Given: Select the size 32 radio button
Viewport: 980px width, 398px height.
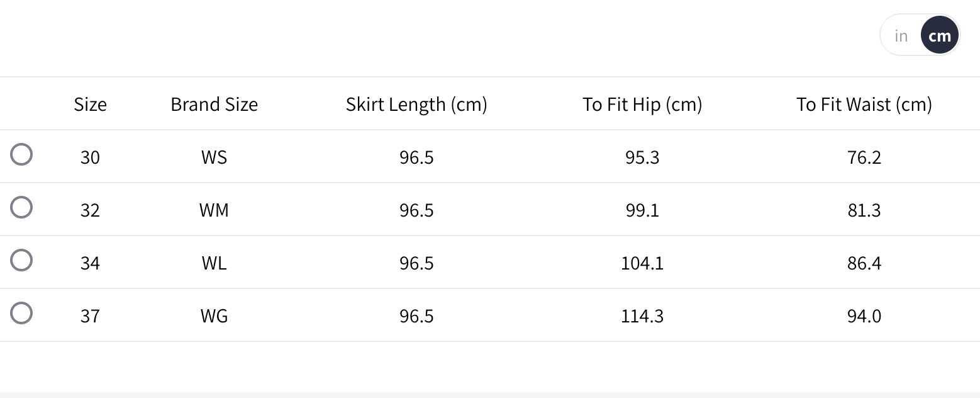Looking at the screenshot, I should pyautogui.click(x=21, y=208).
